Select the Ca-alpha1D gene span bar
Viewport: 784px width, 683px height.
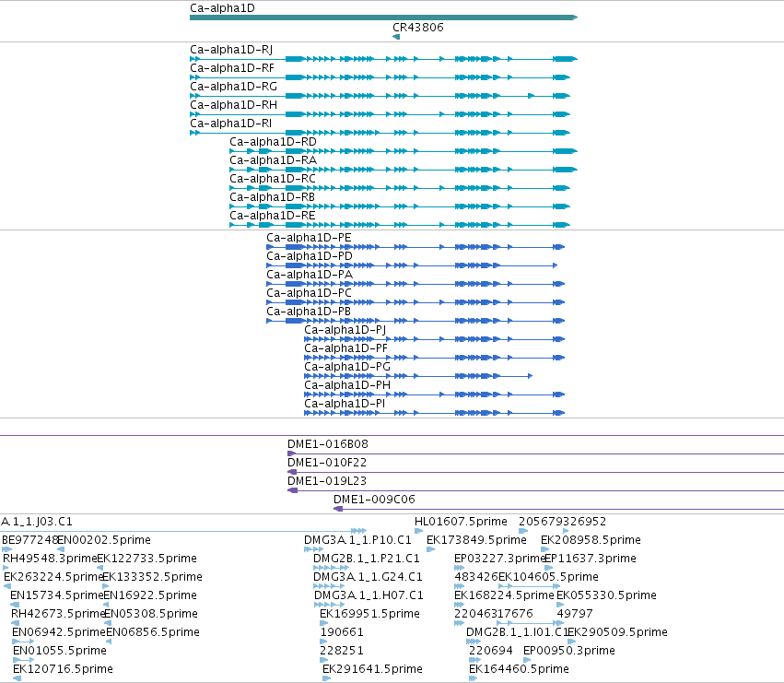click(383, 18)
